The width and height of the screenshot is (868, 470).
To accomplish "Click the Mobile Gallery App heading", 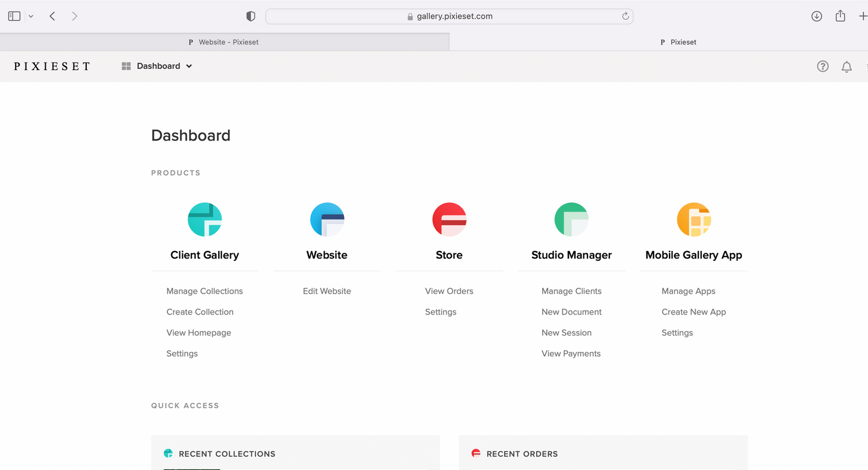I will 694,255.
